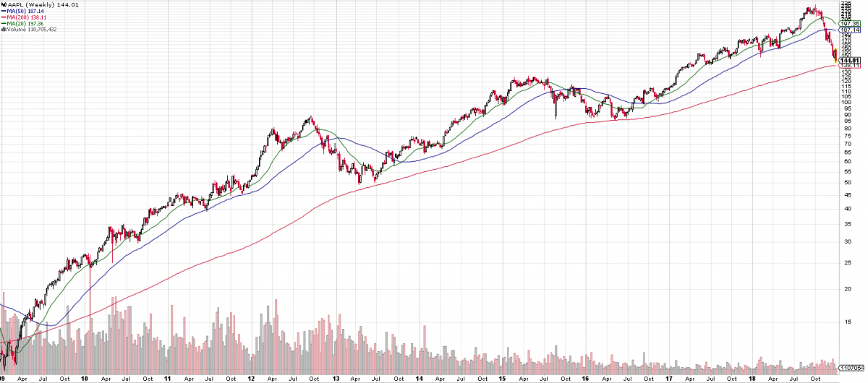Select the AAPL (Weekly) title text

(29, 5)
